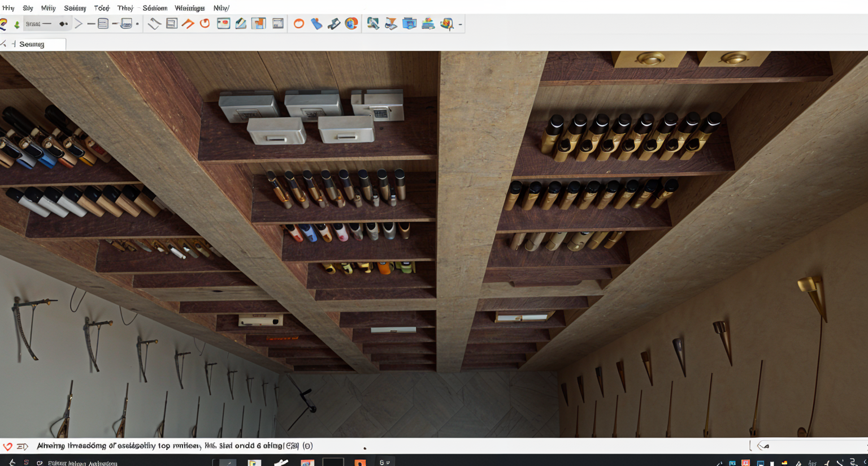This screenshot has height=466, width=868.
Task: Open the 'Wieiniage' menu in the menu bar
Action: click(189, 8)
